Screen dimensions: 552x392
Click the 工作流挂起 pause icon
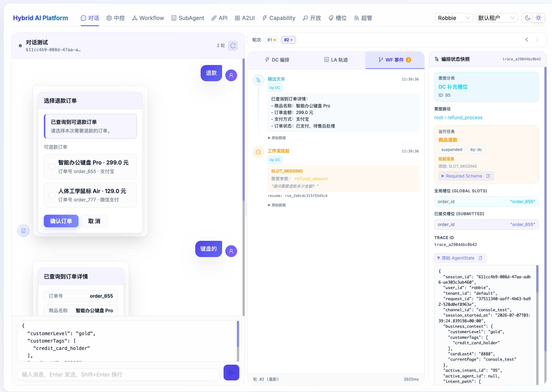[x=258, y=152]
